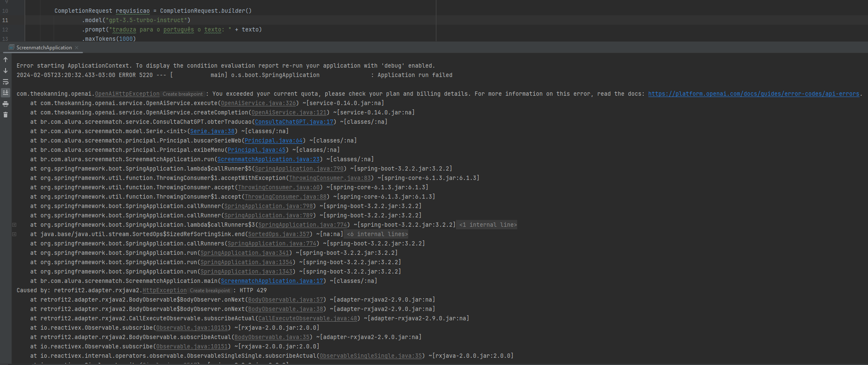Open OpenAiService.java:326 link
This screenshot has width=868, height=365.
(x=258, y=103)
